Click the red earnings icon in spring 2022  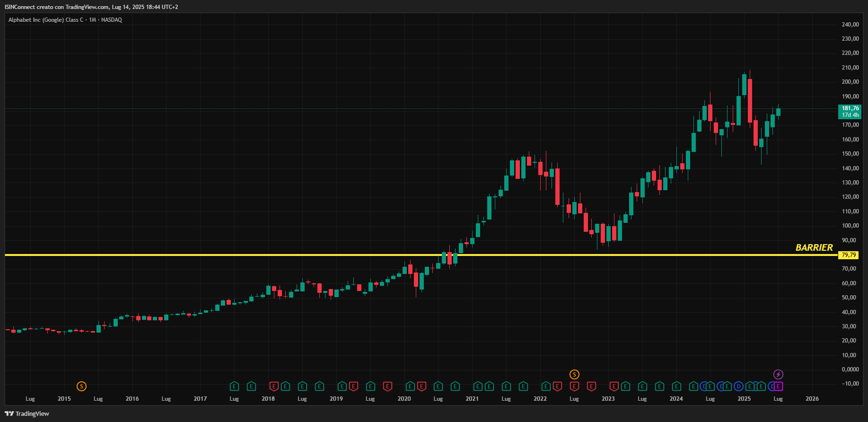point(557,387)
